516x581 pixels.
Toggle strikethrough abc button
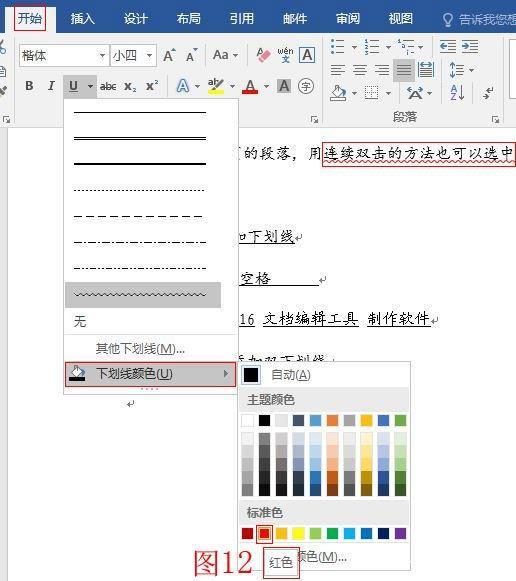pyautogui.click(x=108, y=86)
